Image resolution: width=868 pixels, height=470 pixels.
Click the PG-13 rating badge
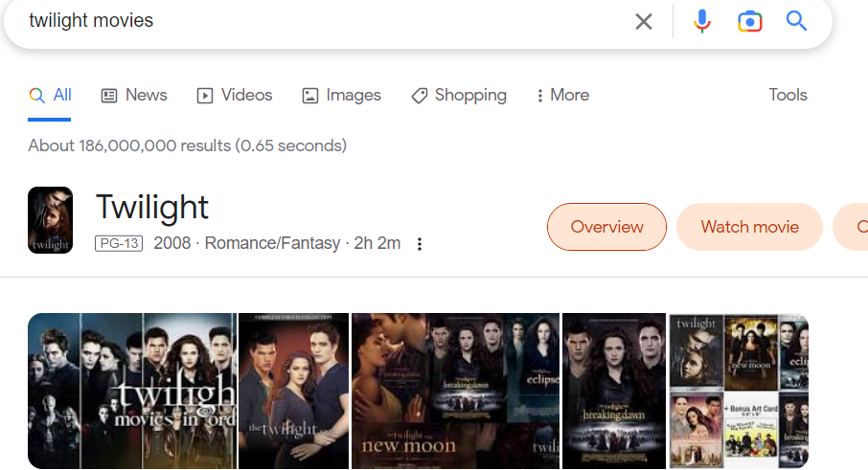coord(119,243)
